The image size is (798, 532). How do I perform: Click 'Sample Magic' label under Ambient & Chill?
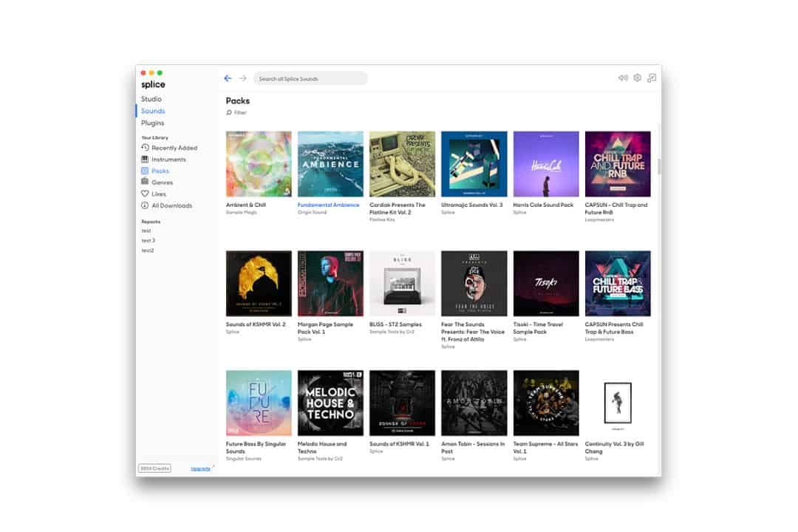(241, 212)
